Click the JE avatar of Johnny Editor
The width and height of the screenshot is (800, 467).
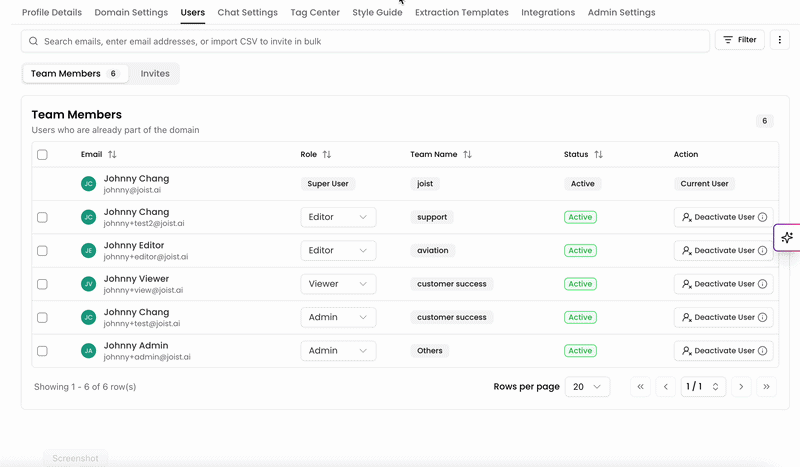[x=88, y=251]
